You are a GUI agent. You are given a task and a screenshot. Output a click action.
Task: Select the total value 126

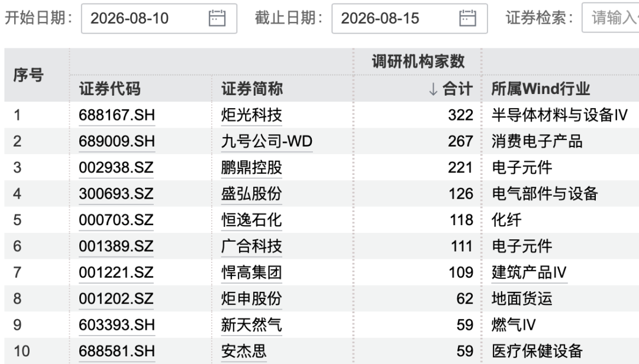(461, 194)
